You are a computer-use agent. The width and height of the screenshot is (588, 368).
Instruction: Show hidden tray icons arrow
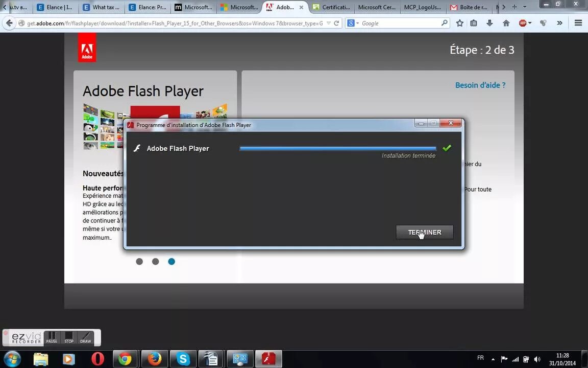point(493,359)
